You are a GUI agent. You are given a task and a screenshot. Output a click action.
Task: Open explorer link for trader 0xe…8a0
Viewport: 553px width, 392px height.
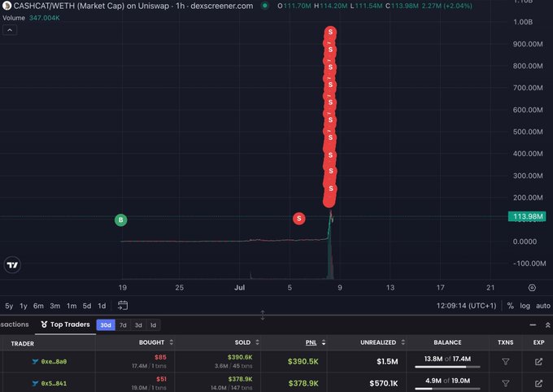tap(538, 362)
